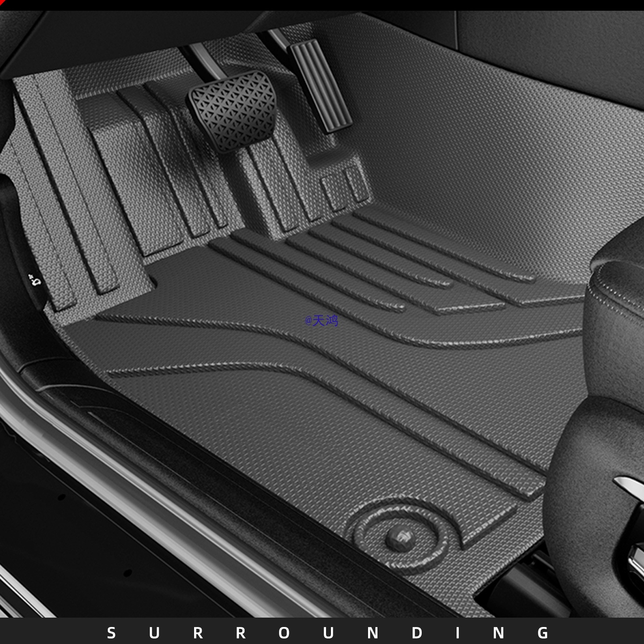The height and width of the screenshot is (644, 644).
Task: Click the white hood release icon
Action: click(x=35, y=280)
